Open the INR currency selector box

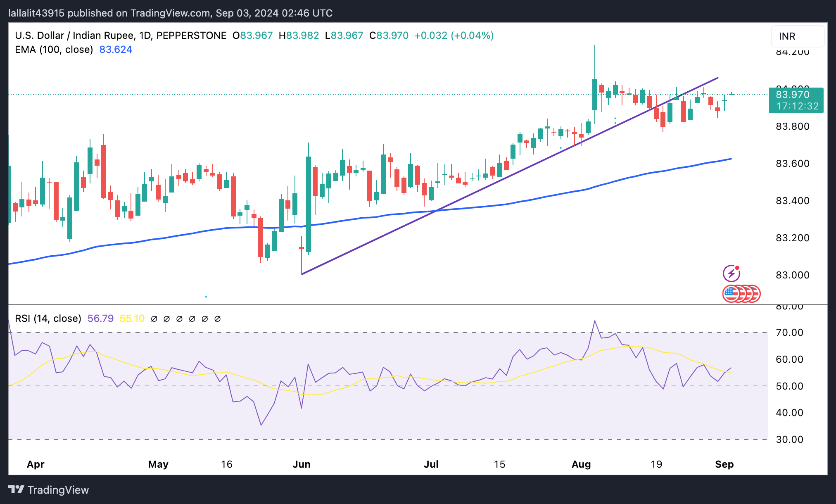[x=797, y=36]
